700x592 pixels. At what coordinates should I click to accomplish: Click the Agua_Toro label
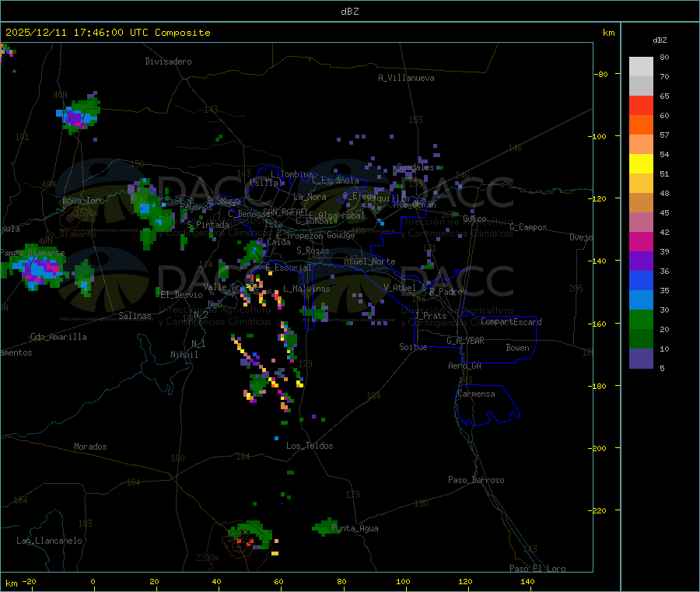point(83,201)
